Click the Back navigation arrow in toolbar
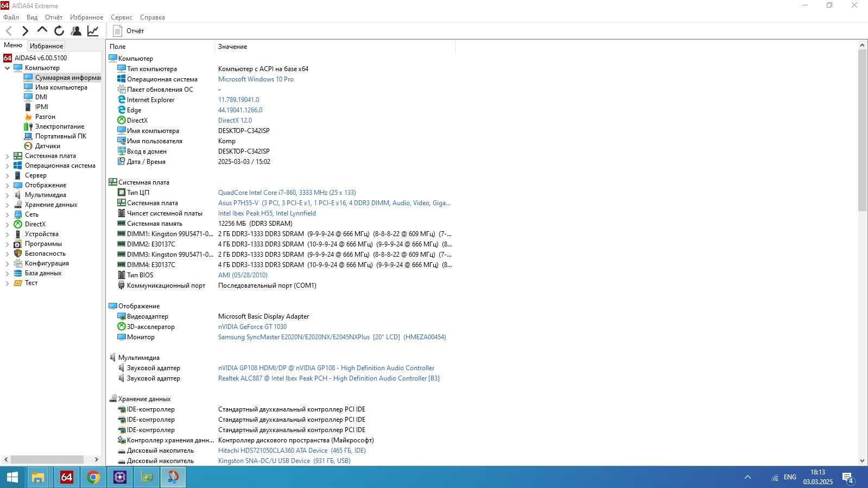Image resolution: width=868 pixels, height=488 pixels. click(x=9, y=31)
